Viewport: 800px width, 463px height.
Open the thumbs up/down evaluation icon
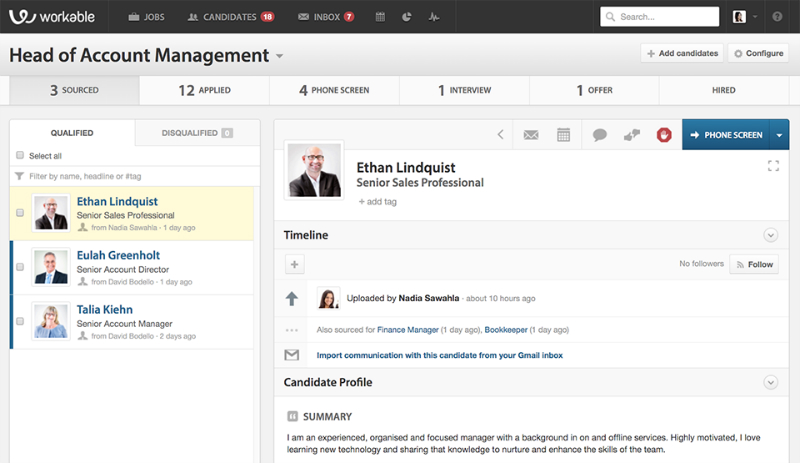tap(632, 135)
